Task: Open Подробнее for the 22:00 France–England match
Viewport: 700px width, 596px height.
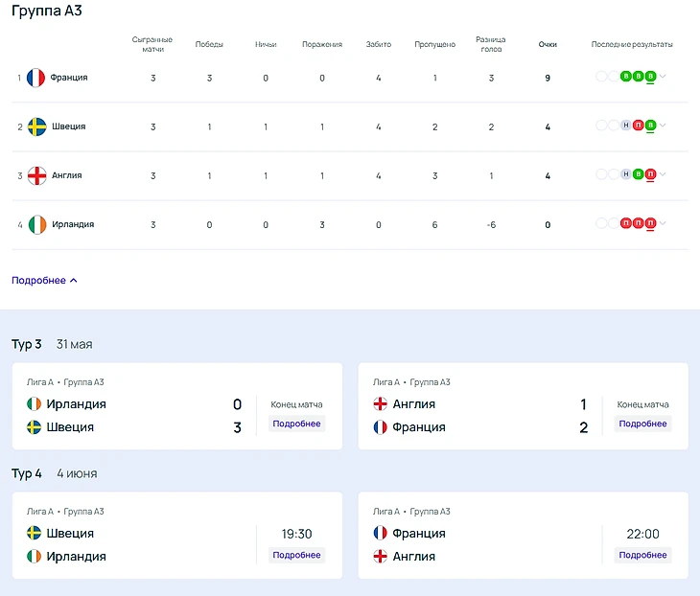Action: pyautogui.click(x=642, y=555)
